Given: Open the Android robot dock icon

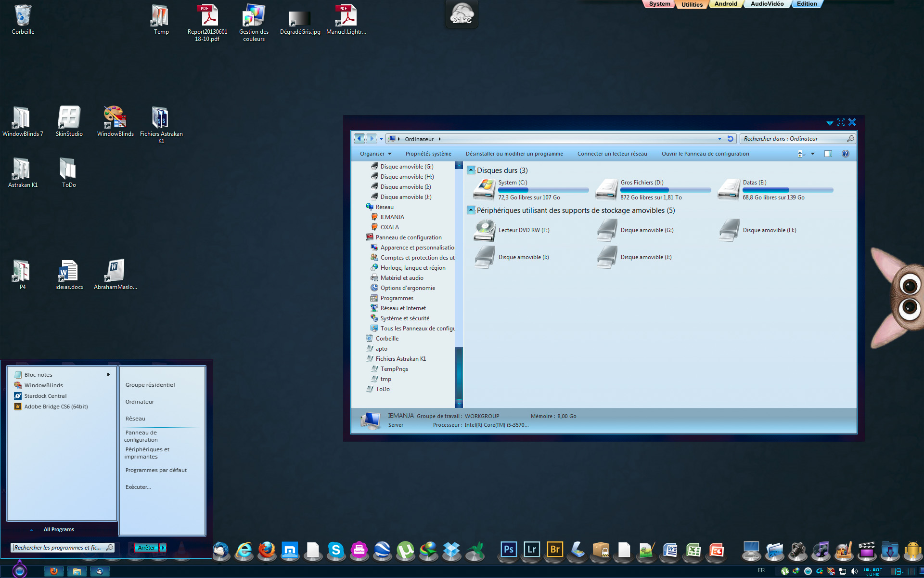Looking at the screenshot, I should (913, 550).
